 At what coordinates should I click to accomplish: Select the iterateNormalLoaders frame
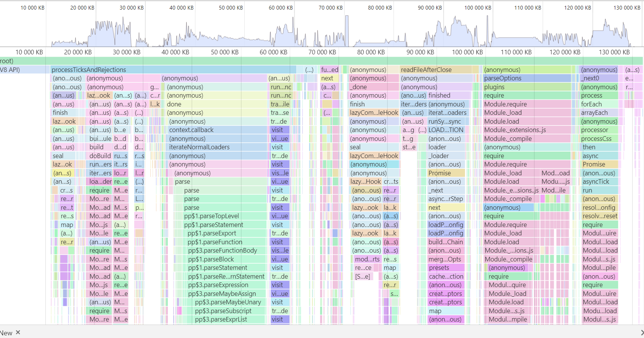pyautogui.click(x=218, y=147)
